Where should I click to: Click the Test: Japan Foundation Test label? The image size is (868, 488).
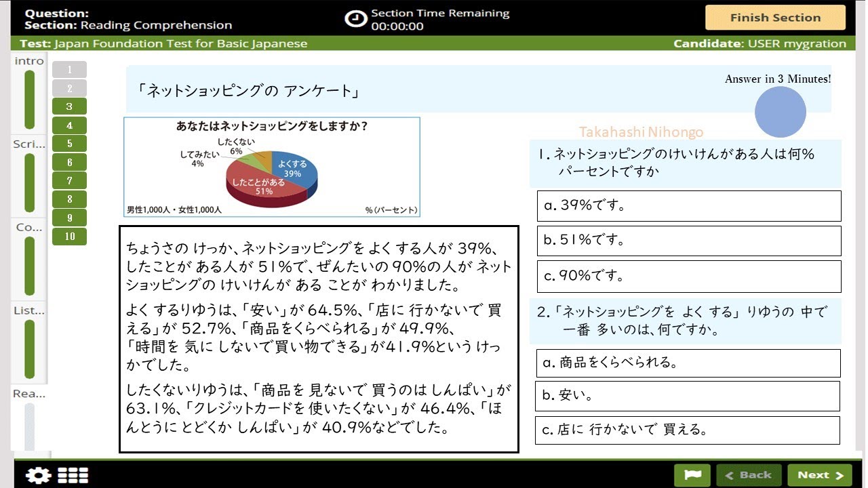[163, 43]
